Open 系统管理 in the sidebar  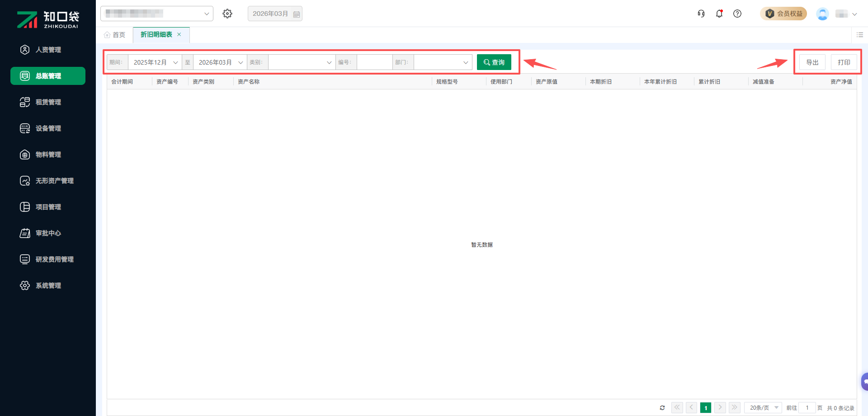[x=48, y=285]
